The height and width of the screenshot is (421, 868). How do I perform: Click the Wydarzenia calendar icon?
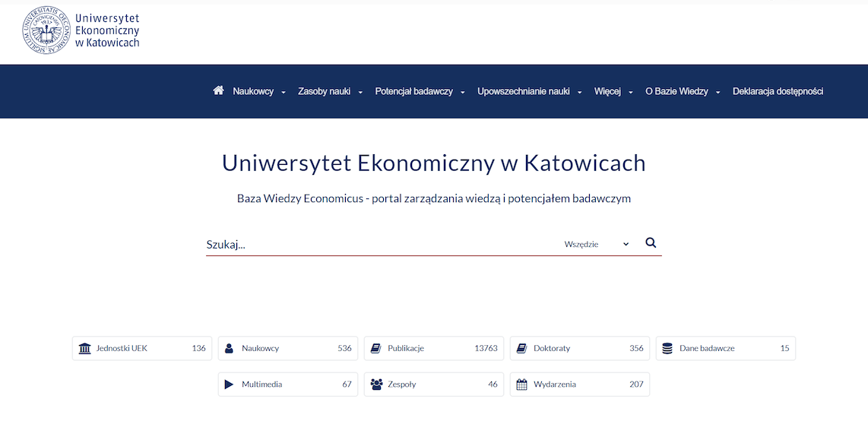pos(521,384)
